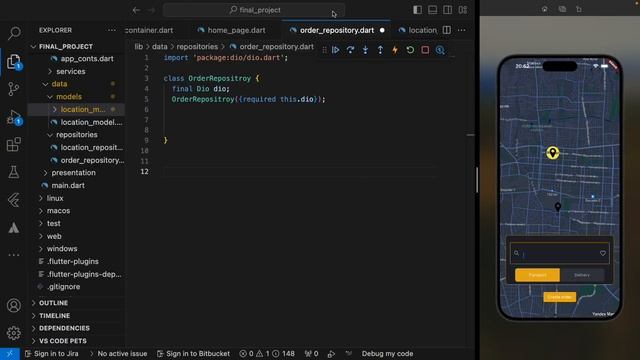Viewport: 640px width, 360px height.
Task: Open the Flutter sidebar icon
Action: (x=14, y=200)
